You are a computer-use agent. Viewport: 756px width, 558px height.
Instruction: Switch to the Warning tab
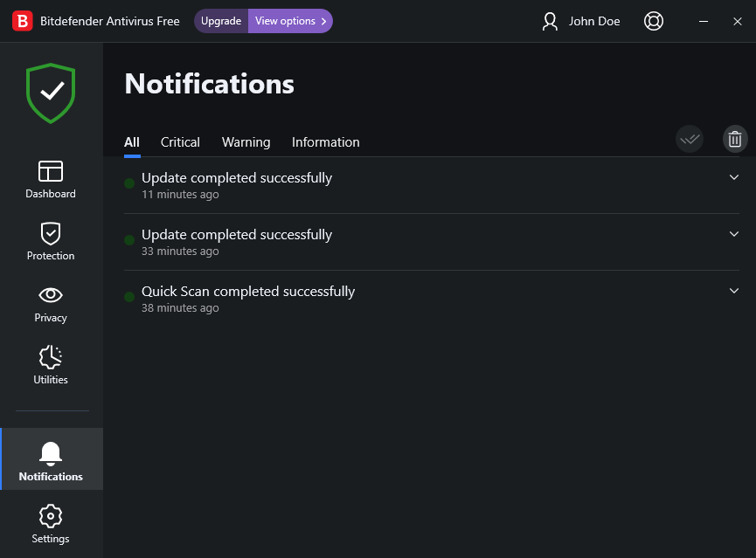[x=246, y=142]
